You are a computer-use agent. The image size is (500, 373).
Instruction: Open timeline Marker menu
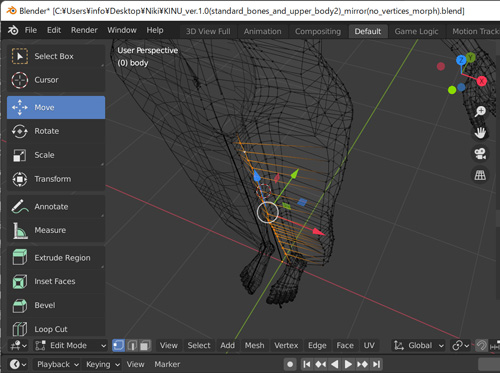pos(167,364)
